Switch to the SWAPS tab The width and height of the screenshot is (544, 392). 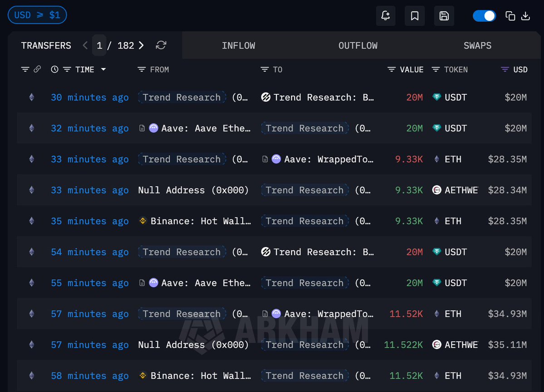coord(477,45)
